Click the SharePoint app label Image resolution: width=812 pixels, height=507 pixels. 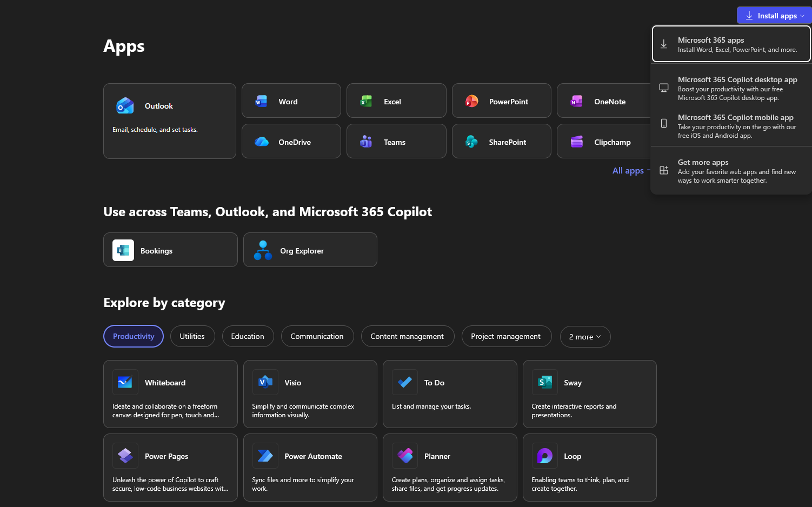[x=508, y=142]
